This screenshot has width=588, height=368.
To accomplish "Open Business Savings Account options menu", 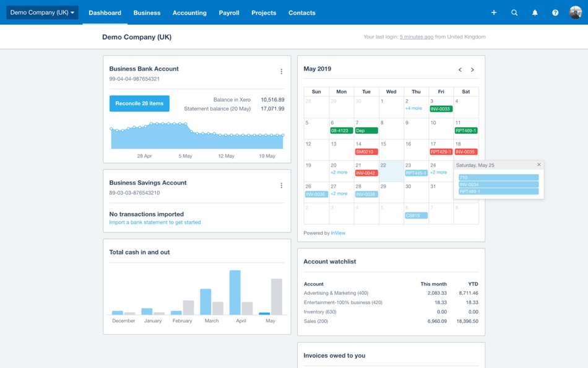I will (x=281, y=185).
